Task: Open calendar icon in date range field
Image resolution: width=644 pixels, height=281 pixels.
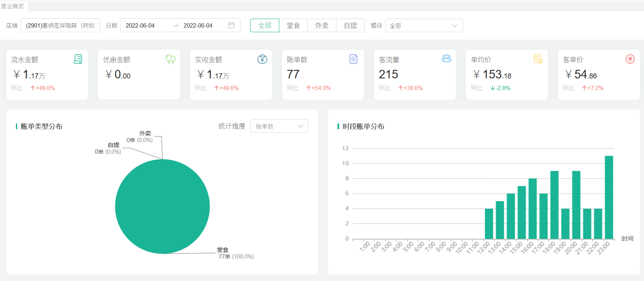Action: 231,25
